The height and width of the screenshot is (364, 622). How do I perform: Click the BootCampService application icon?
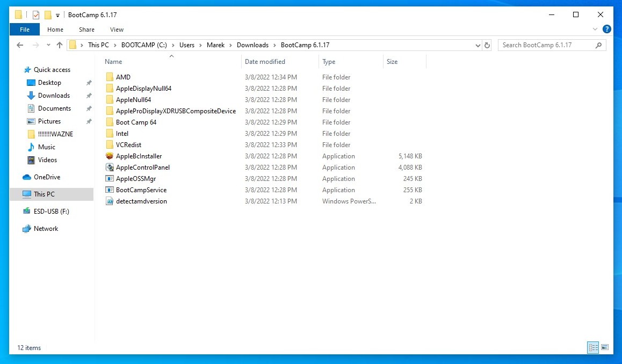point(110,190)
